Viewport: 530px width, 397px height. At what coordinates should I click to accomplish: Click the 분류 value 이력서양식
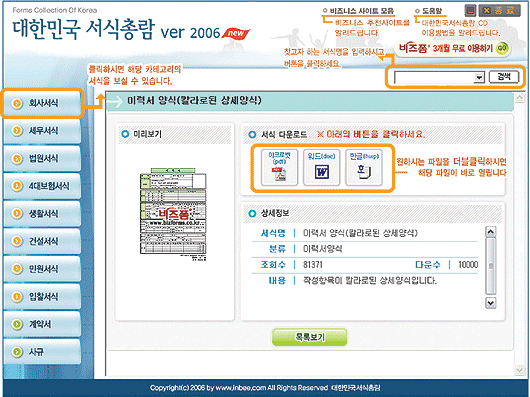[322, 249]
